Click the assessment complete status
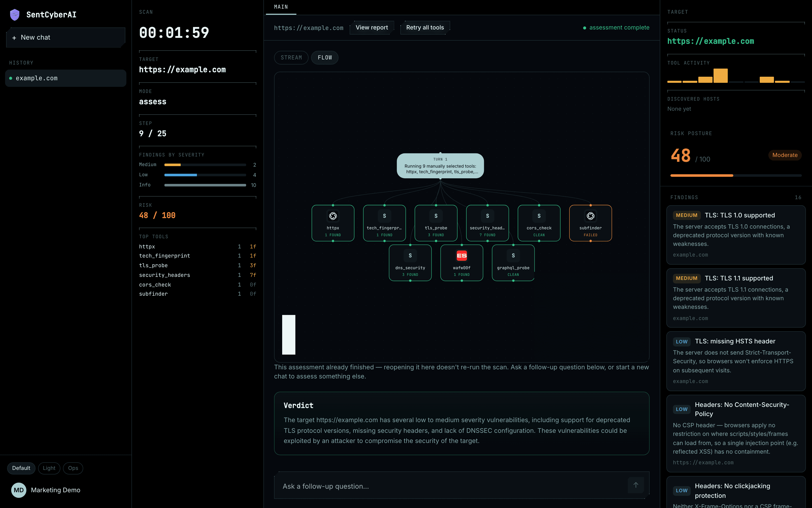The image size is (812, 508). coord(616,27)
